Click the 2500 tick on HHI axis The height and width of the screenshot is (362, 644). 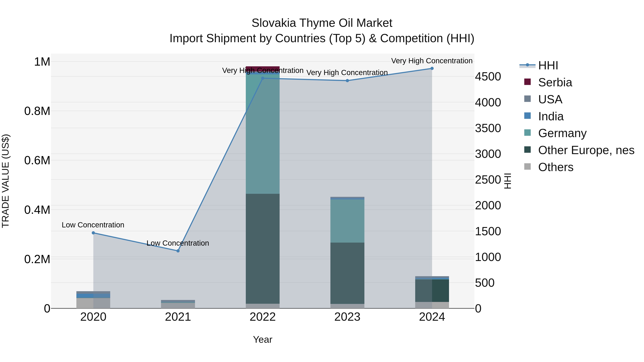[x=488, y=180]
